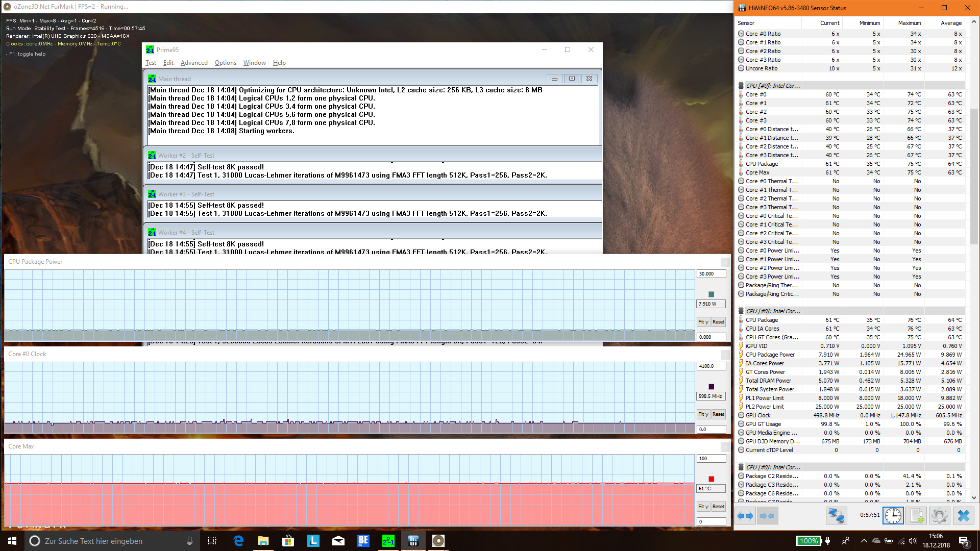This screenshot has width=980, height=551.
Task: Click the Cortana microphone icon
Action: click(189, 541)
